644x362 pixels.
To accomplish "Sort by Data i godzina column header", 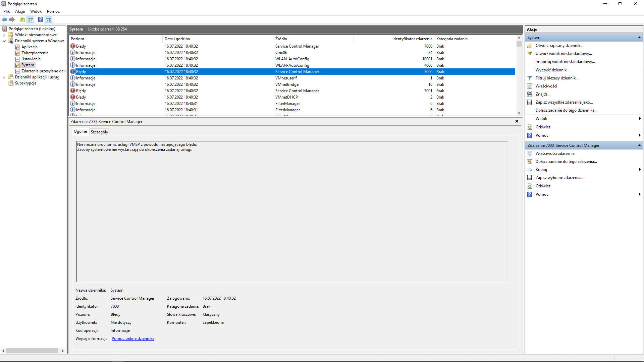I will [x=218, y=39].
